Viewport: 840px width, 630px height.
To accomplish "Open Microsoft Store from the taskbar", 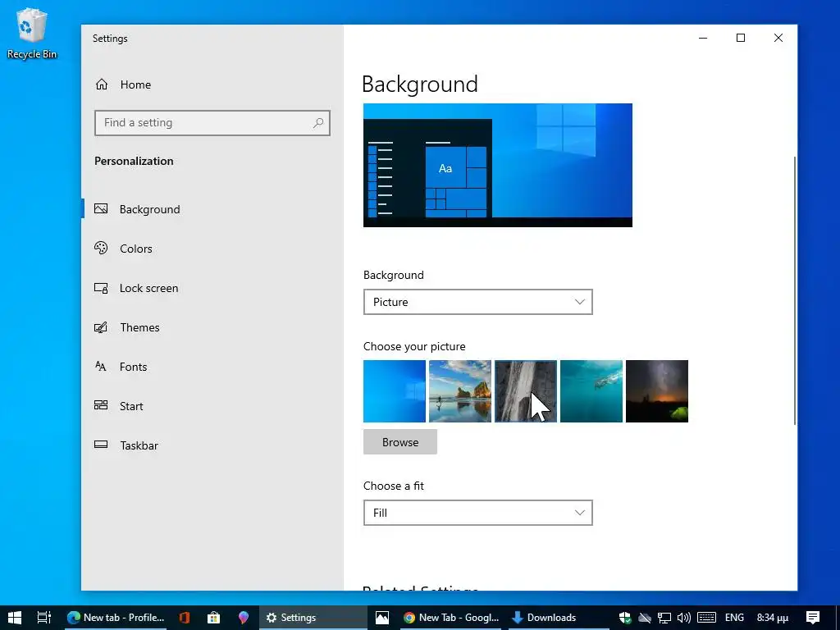I will (214, 618).
